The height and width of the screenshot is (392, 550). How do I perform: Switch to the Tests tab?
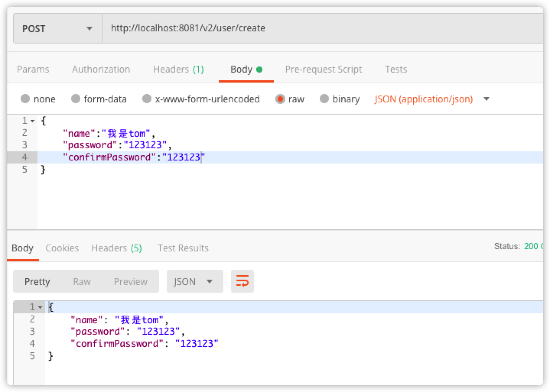click(x=396, y=69)
